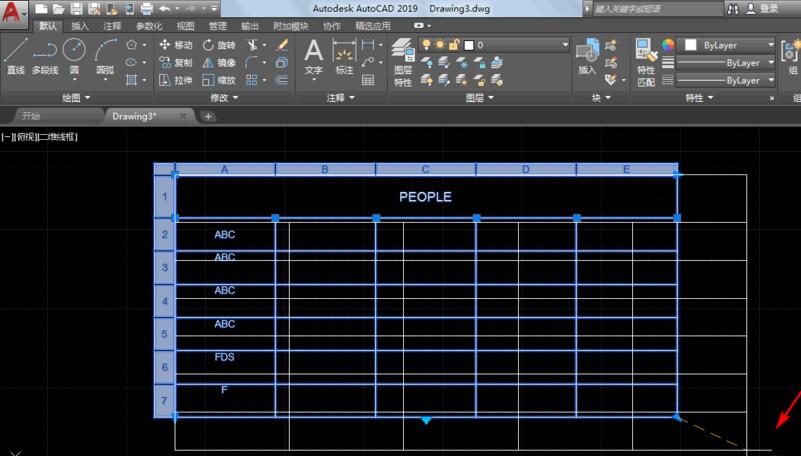
Task: Click the white layer color swatch
Action: point(469,45)
